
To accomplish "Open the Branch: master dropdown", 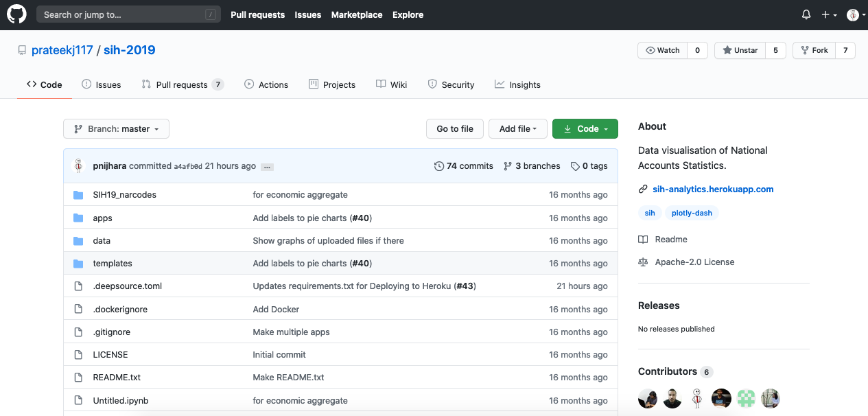I will (x=116, y=128).
